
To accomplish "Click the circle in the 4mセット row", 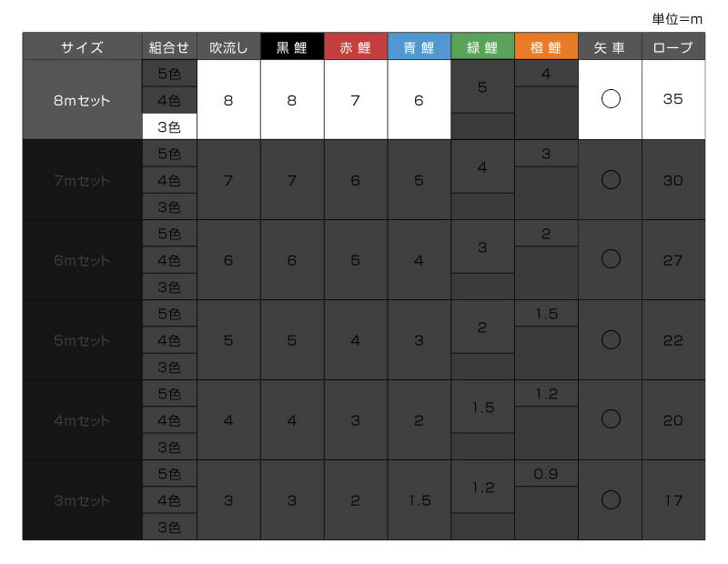I will pyautogui.click(x=611, y=419).
